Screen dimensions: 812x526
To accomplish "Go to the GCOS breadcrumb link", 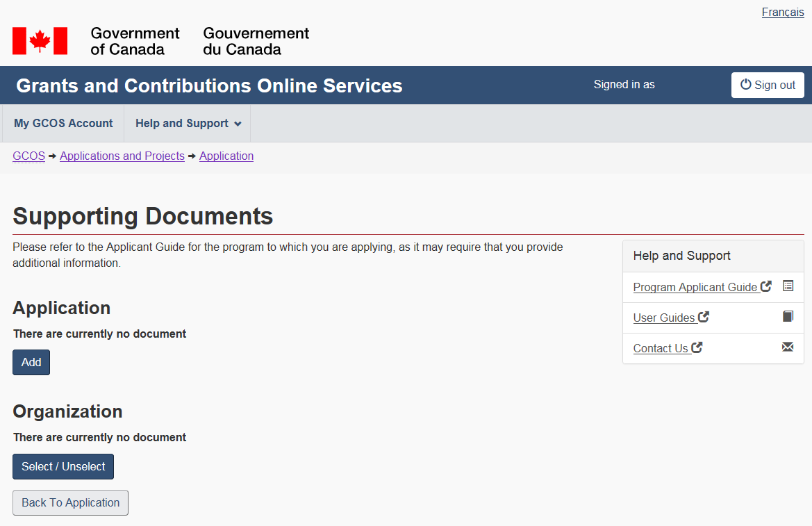I will pyautogui.click(x=28, y=156).
